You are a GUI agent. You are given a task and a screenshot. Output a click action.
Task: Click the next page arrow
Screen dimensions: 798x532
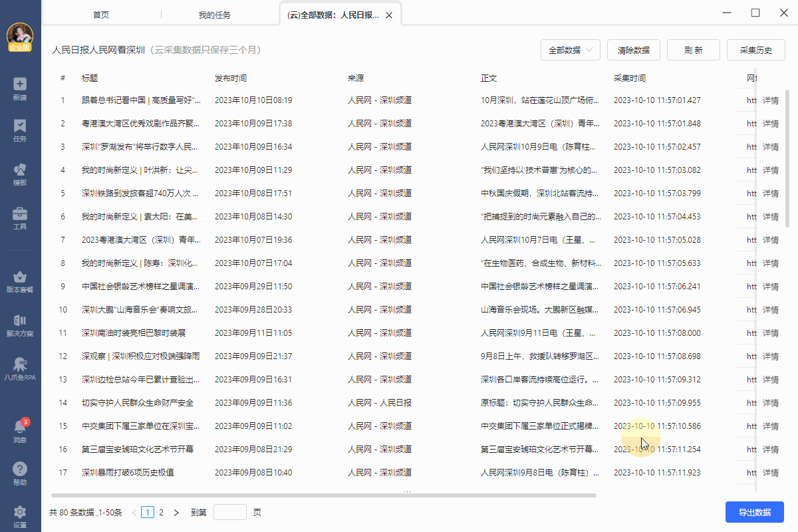click(x=176, y=512)
